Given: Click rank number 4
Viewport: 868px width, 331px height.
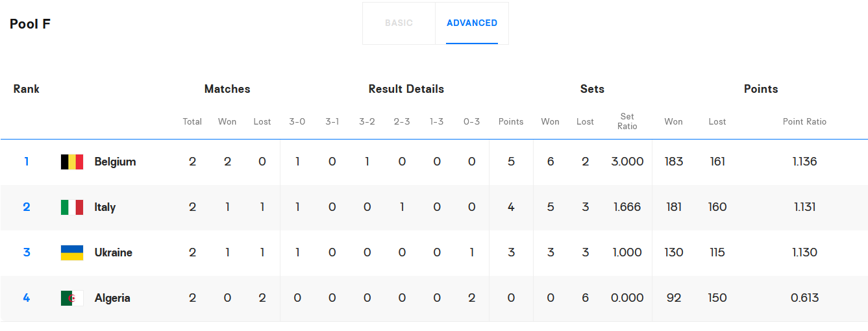Looking at the screenshot, I should click(x=27, y=298).
